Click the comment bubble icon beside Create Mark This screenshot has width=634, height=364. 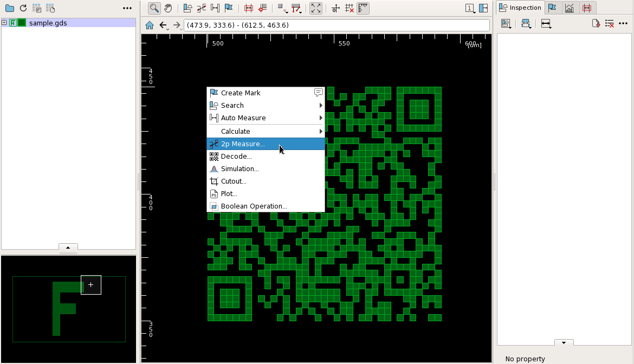pyautogui.click(x=319, y=93)
